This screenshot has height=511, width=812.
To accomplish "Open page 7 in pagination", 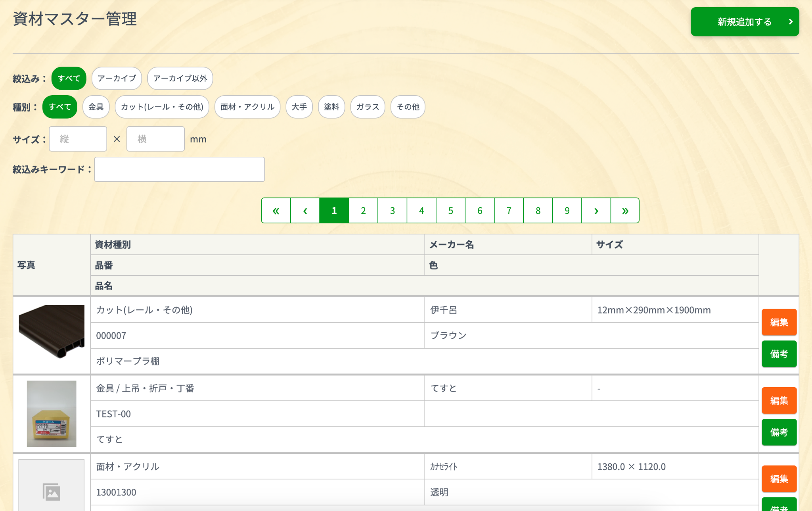I will (x=509, y=211).
